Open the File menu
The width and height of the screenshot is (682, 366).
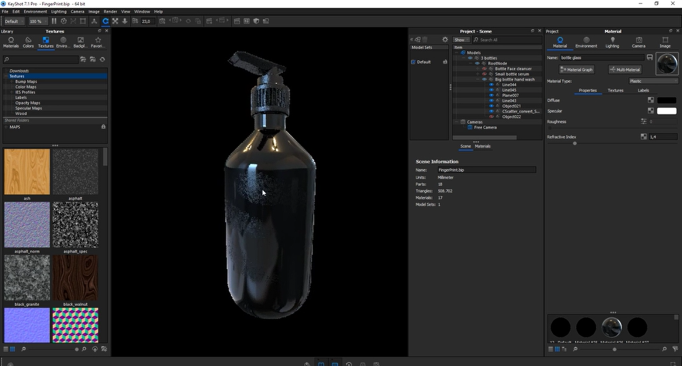5,11
